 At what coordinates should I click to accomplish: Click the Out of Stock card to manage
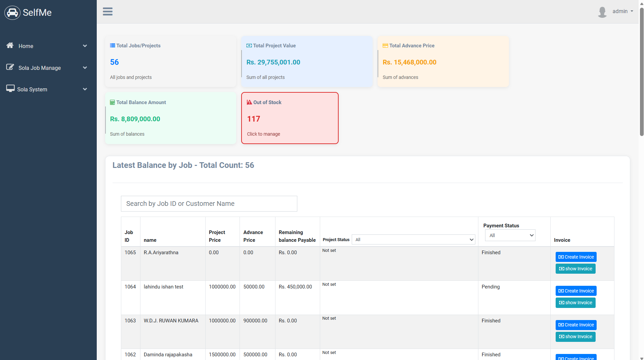coord(290,118)
